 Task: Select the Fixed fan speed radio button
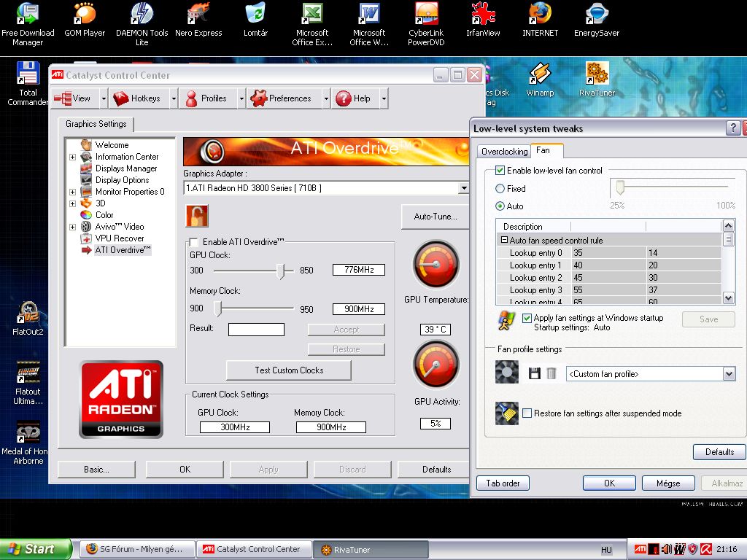coord(500,188)
